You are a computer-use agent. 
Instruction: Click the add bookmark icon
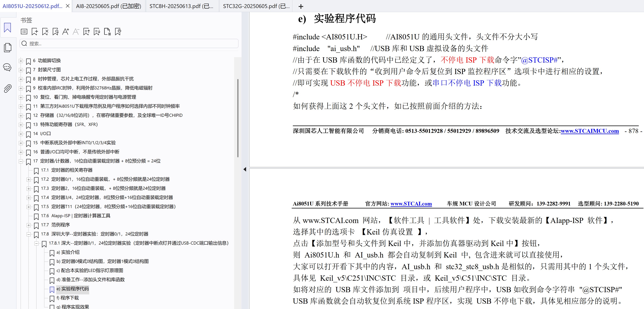(35, 32)
